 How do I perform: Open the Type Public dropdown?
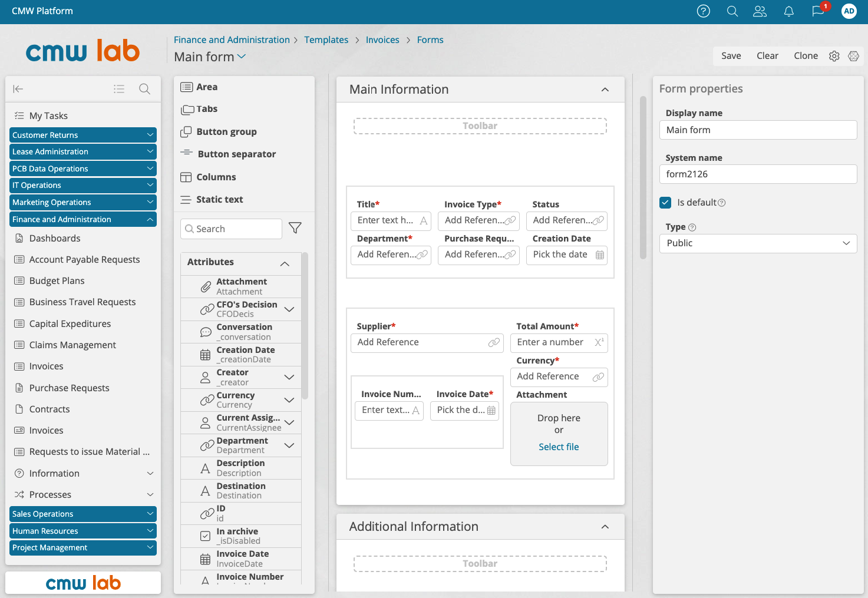[758, 243]
